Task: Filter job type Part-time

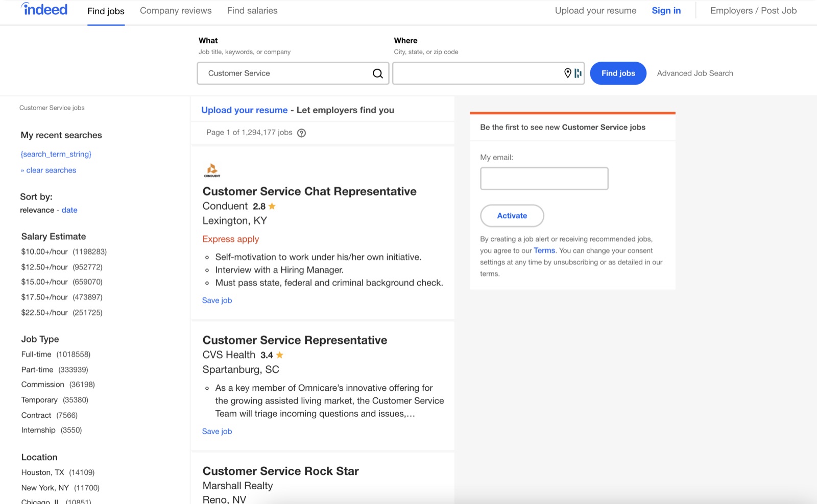Action: pyautogui.click(x=55, y=370)
